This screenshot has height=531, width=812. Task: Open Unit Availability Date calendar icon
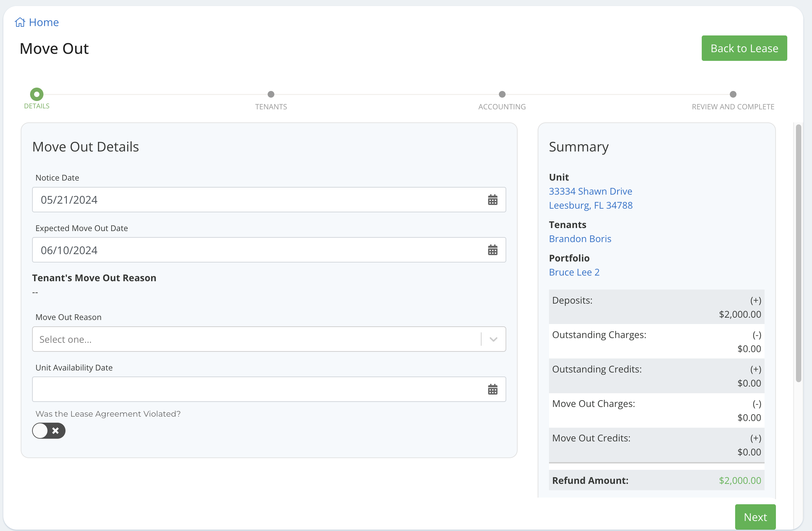[x=492, y=389]
